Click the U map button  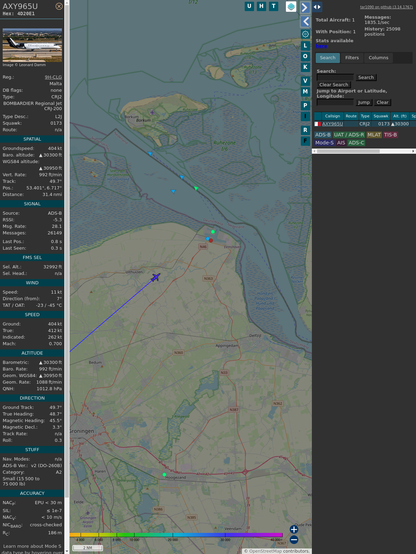click(x=249, y=6)
